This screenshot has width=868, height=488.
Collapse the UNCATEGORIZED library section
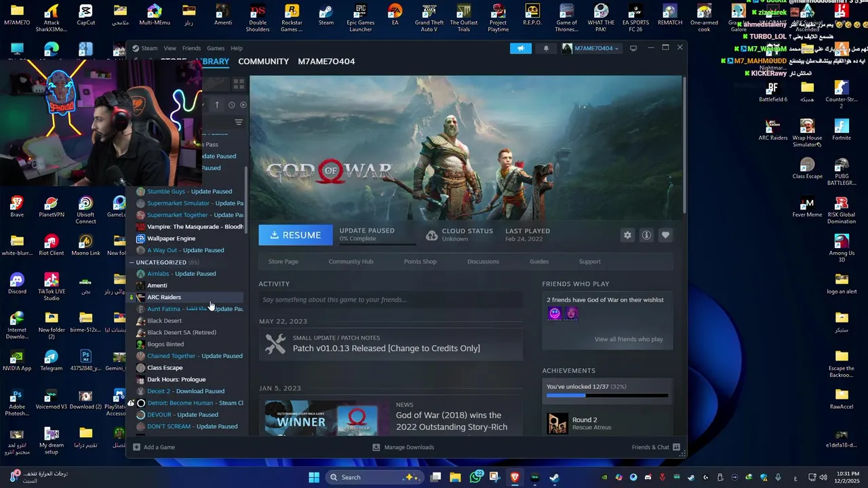point(132,262)
